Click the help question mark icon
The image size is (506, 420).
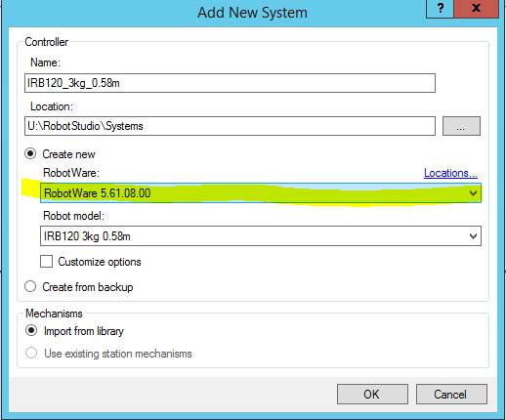(440, 9)
